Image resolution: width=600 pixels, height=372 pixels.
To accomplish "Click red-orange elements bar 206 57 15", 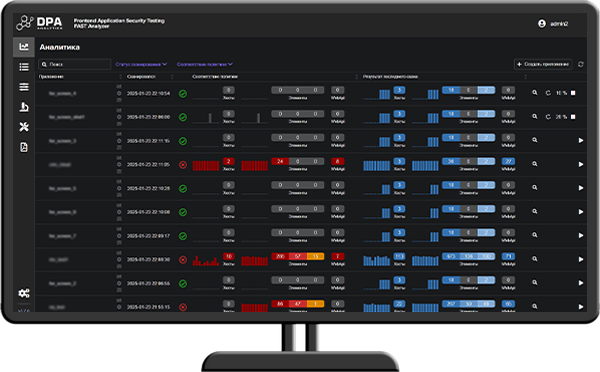I will (298, 256).
